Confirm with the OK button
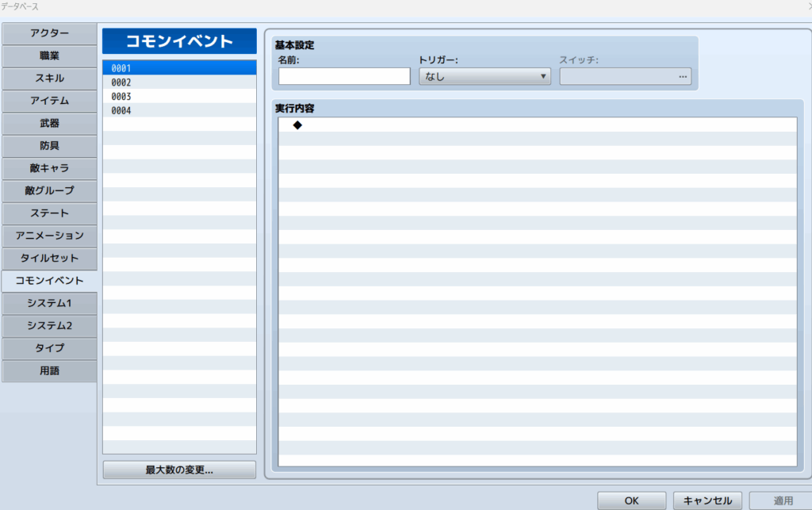812x510 pixels. click(x=631, y=500)
